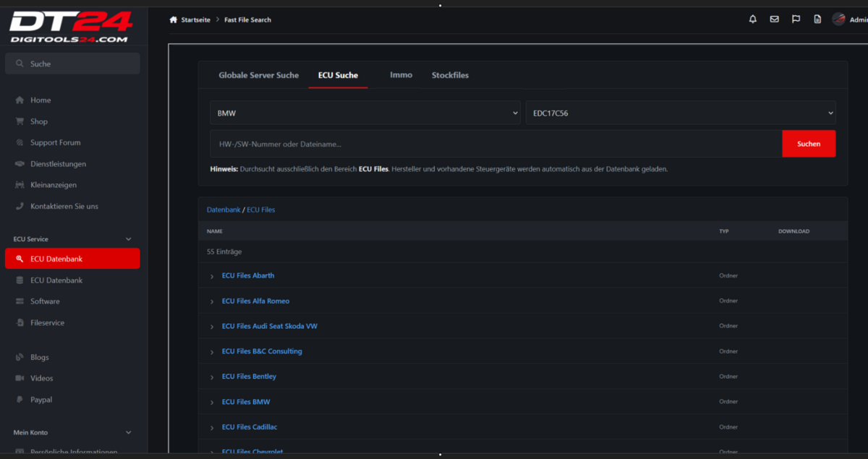
Task: Open the Admin avatar menu
Action: 839,20
